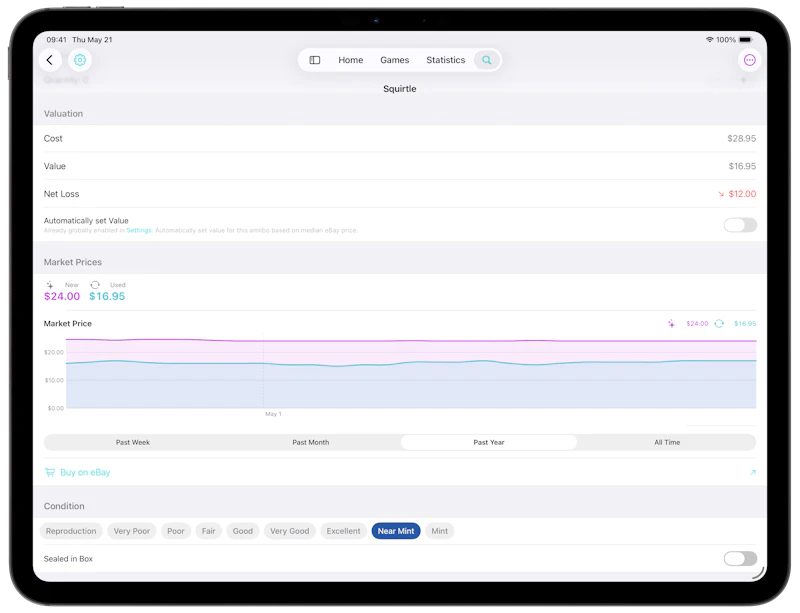Go back with the chevron button
Image resolution: width=800 pixels, height=613 pixels.
pyautogui.click(x=49, y=60)
